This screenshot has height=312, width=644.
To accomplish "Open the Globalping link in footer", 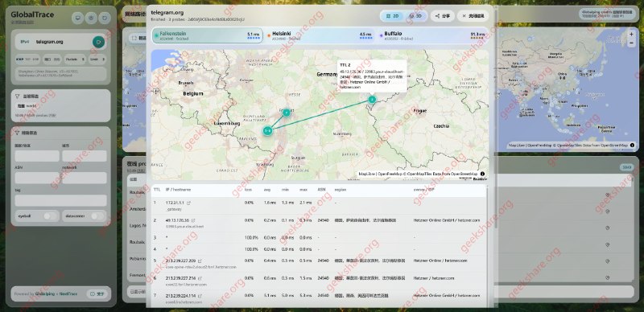I will pos(45,294).
